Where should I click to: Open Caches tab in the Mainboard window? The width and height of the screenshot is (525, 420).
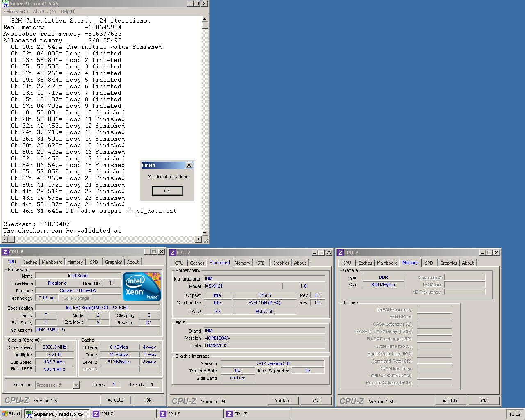point(197,263)
